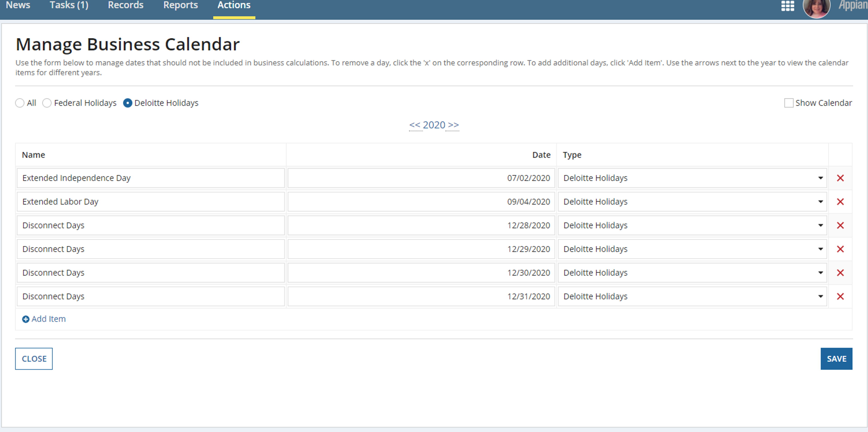Open the Tasks (1) tab
Screen dimensions: 868x432
(x=69, y=5)
